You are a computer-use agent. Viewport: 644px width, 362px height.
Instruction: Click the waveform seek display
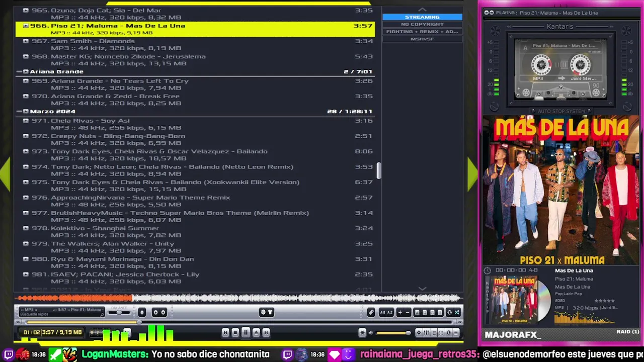point(238,298)
